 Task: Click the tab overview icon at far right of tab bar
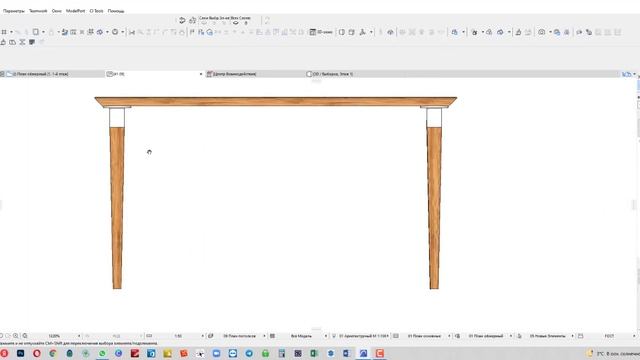[627, 74]
